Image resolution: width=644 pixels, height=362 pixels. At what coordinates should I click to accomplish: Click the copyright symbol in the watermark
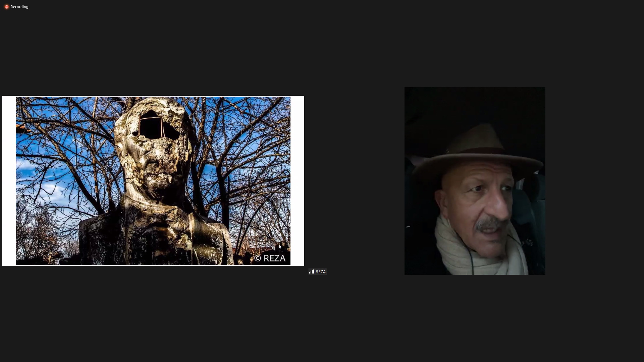point(258,258)
